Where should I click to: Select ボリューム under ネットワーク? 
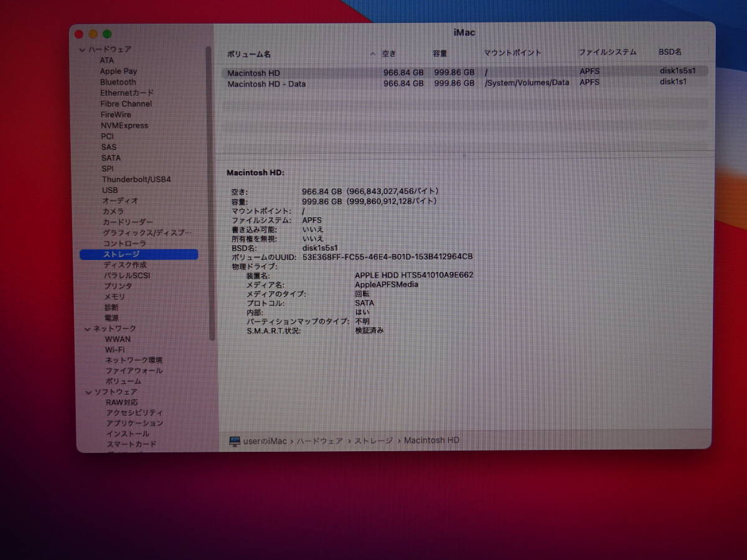[123, 381]
